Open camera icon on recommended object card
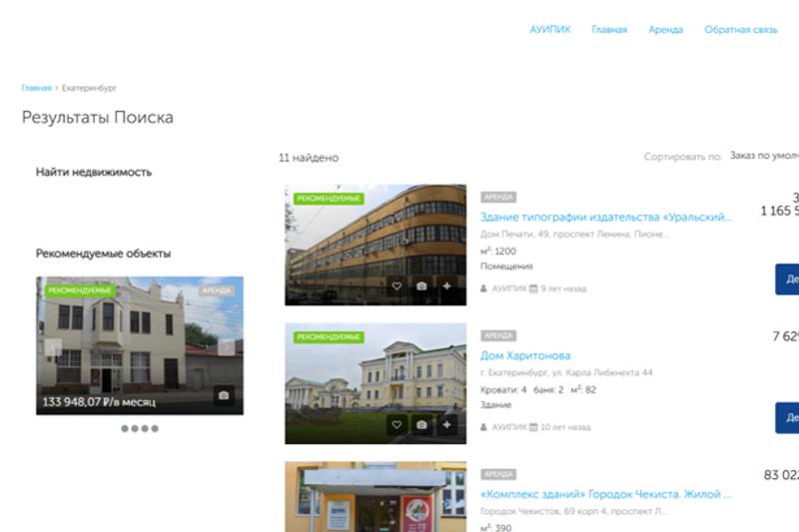The image size is (799, 532). pyautogui.click(x=224, y=395)
